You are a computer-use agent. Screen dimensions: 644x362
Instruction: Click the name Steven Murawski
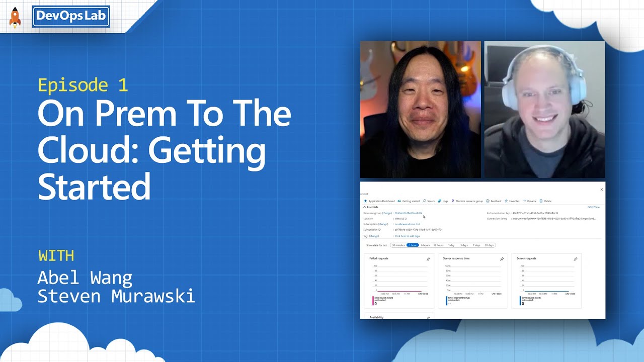pyautogui.click(x=116, y=296)
